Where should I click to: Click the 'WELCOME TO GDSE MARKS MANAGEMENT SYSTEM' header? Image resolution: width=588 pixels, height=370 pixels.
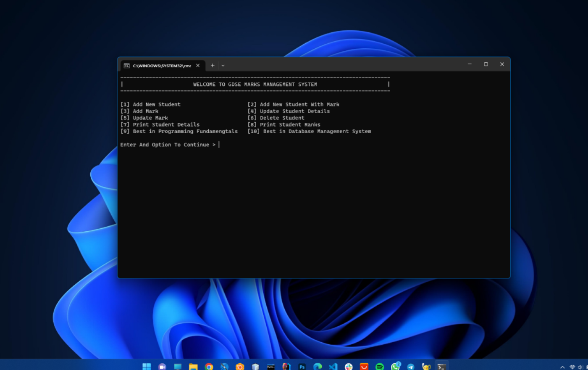tap(255, 84)
